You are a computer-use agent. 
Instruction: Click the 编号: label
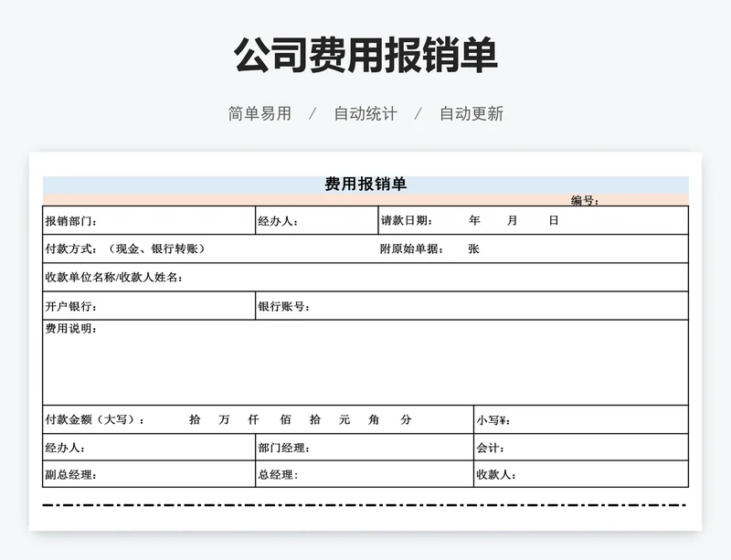click(x=585, y=200)
